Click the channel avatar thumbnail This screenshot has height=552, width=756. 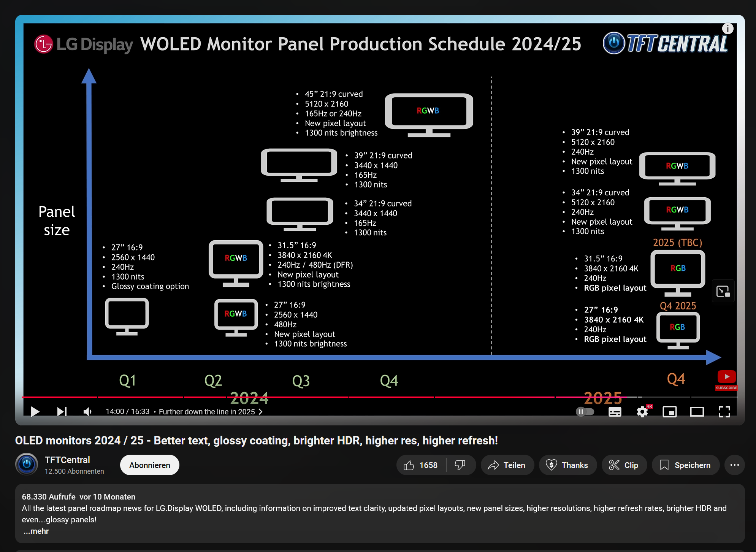27,465
